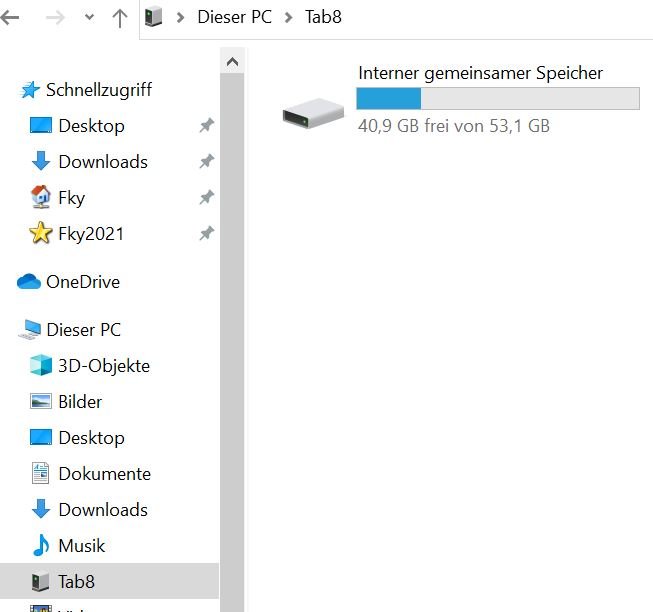Open the Musik folder
The height and width of the screenshot is (612, 653).
(x=82, y=546)
